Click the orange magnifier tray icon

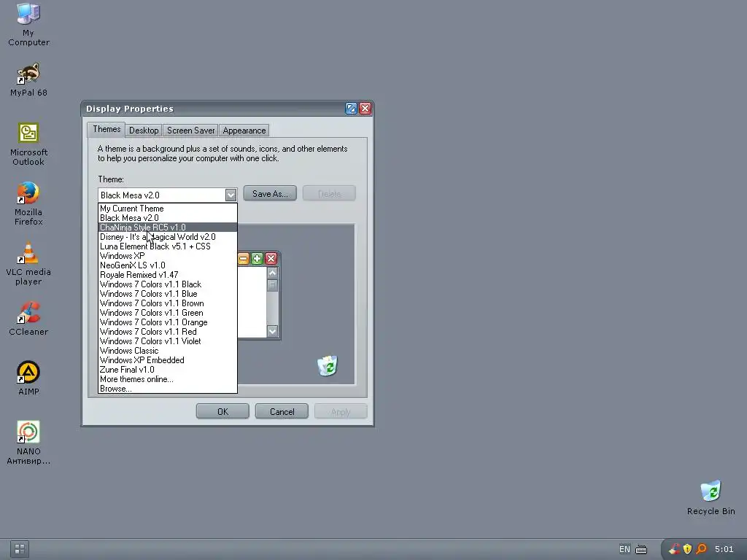(701, 549)
